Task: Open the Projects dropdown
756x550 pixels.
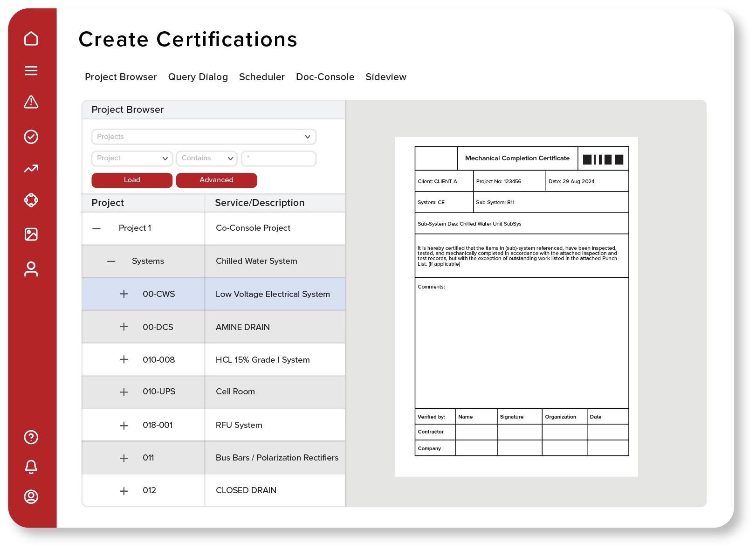Action: point(204,137)
